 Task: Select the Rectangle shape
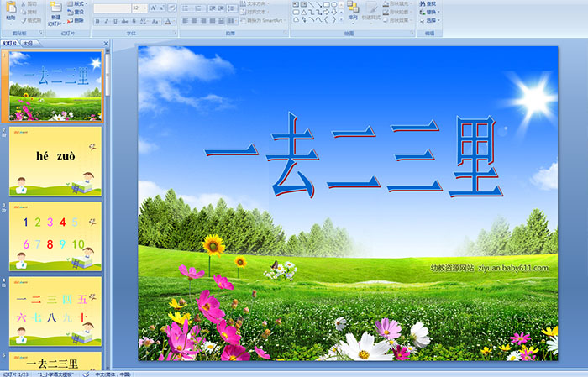[x=327, y=4]
